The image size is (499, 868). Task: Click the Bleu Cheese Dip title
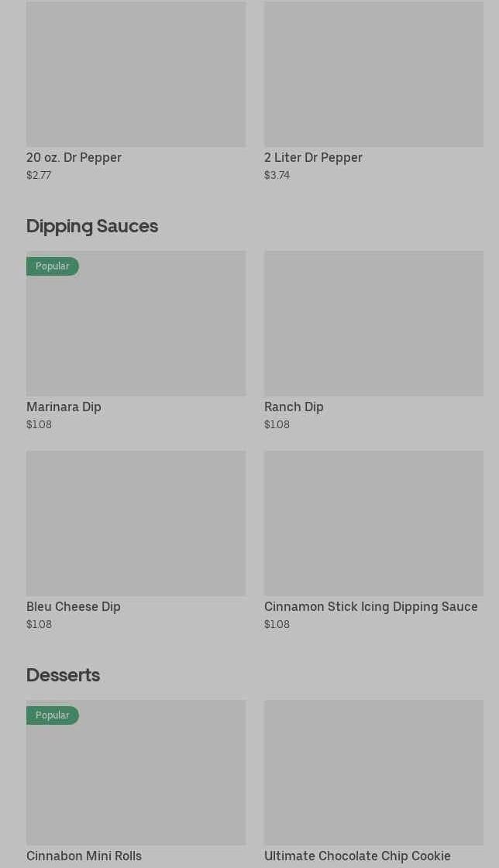tap(74, 606)
